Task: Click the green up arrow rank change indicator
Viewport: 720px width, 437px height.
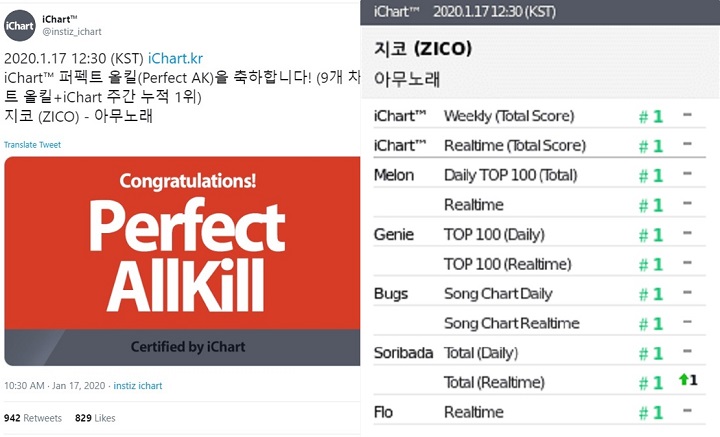Action: [x=684, y=379]
